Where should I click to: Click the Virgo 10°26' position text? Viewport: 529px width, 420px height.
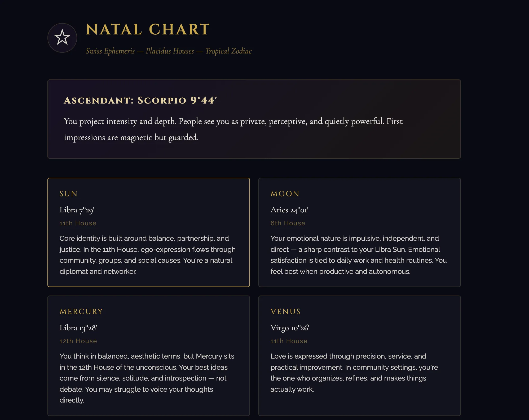pyautogui.click(x=290, y=328)
